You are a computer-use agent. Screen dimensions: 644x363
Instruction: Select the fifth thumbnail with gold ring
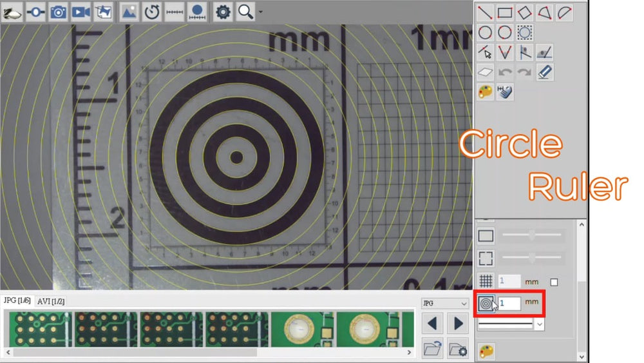tap(303, 329)
